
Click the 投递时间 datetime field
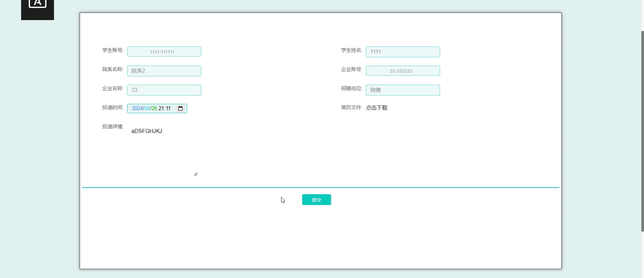tap(157, 109)
